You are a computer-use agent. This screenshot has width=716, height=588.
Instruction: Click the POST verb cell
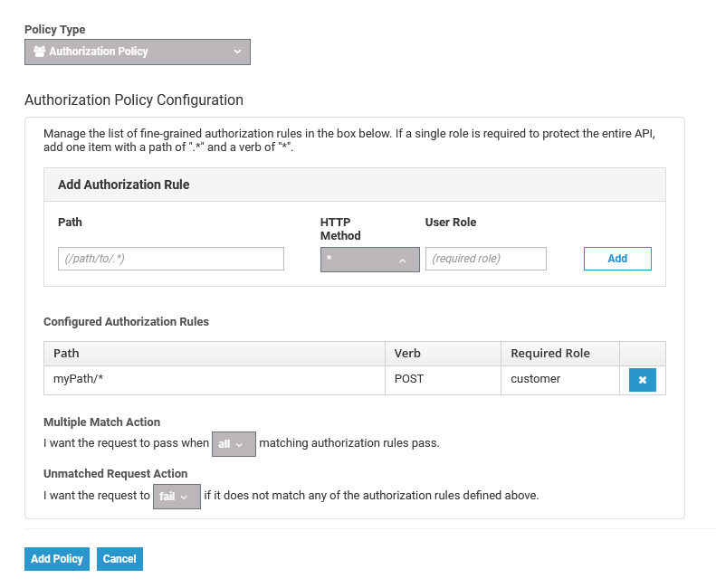click(409, 379)
